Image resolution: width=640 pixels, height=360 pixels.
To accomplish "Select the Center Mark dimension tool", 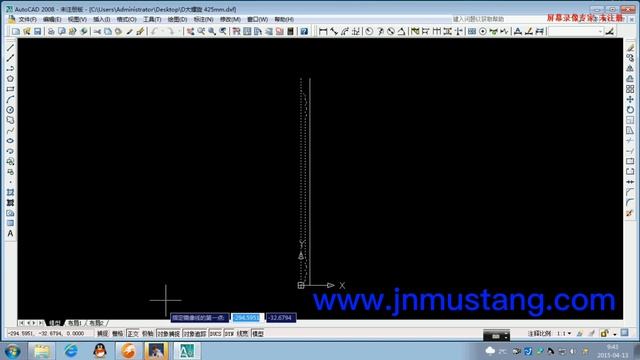I will (482, 31).
